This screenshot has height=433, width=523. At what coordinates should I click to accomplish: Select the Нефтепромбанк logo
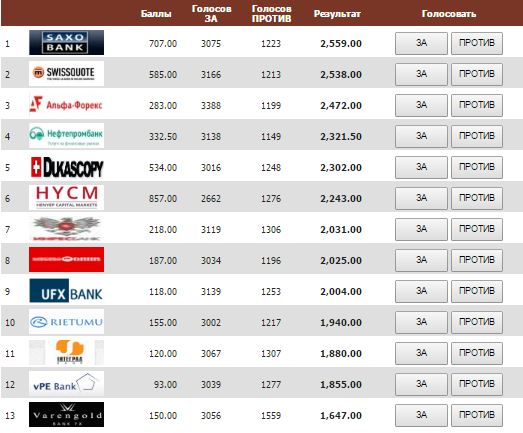pyautogui.click(x=66, y=136)
